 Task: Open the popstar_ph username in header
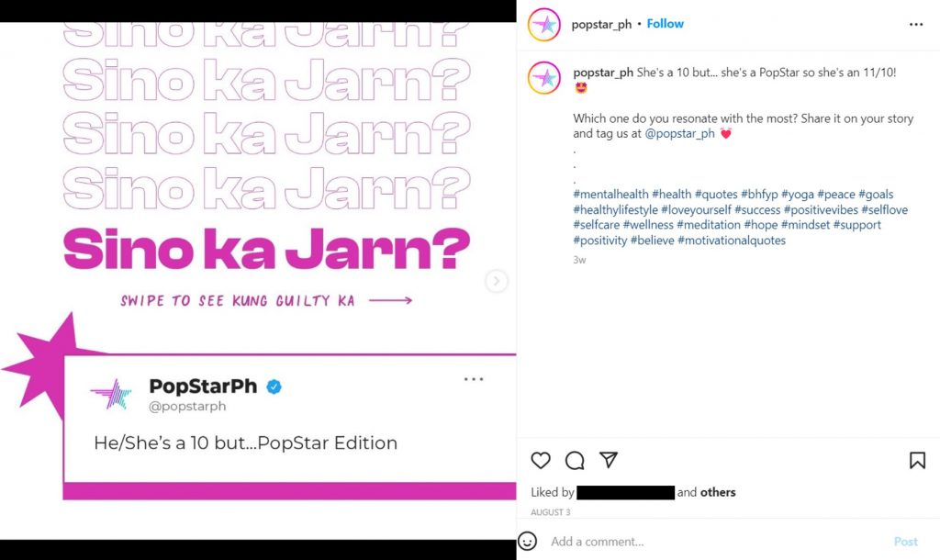coord(601,25)
